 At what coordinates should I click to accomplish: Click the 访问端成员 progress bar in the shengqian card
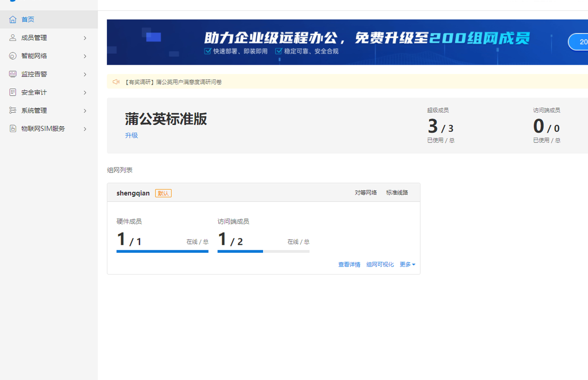[264, 251]
